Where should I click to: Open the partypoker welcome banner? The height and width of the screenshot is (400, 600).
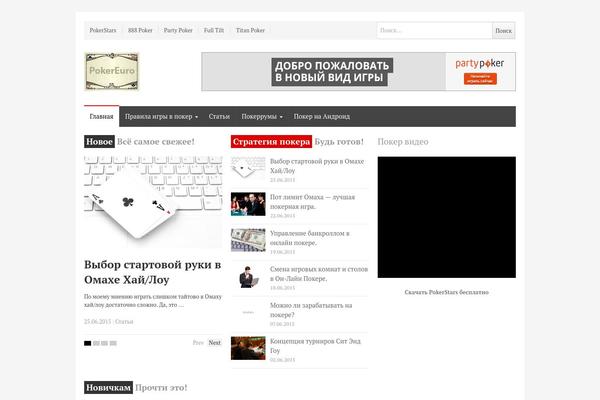[x=359, y=72]
